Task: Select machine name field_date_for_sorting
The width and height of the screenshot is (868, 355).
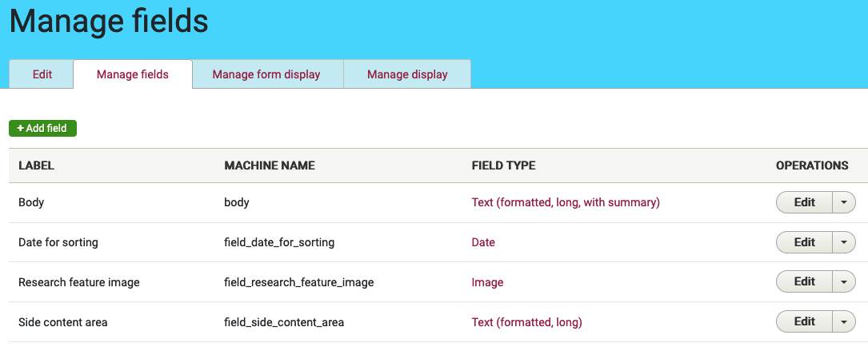Action: pos(279,242)
